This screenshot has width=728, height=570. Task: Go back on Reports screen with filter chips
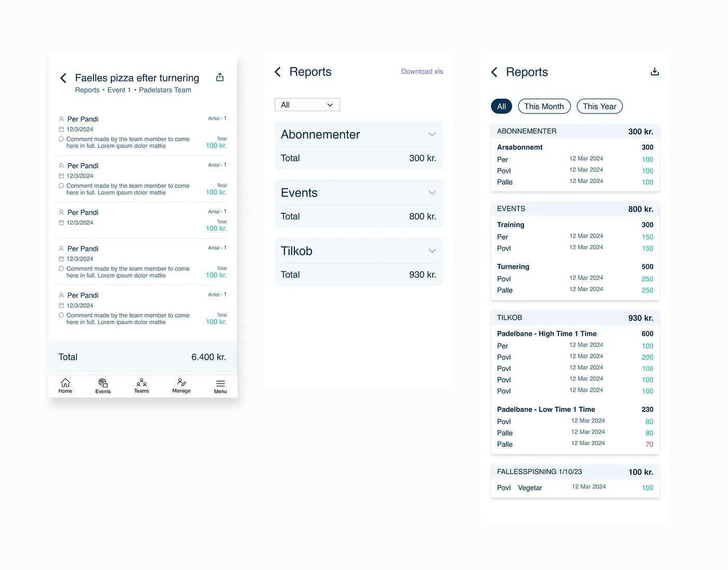coord(494,72)
